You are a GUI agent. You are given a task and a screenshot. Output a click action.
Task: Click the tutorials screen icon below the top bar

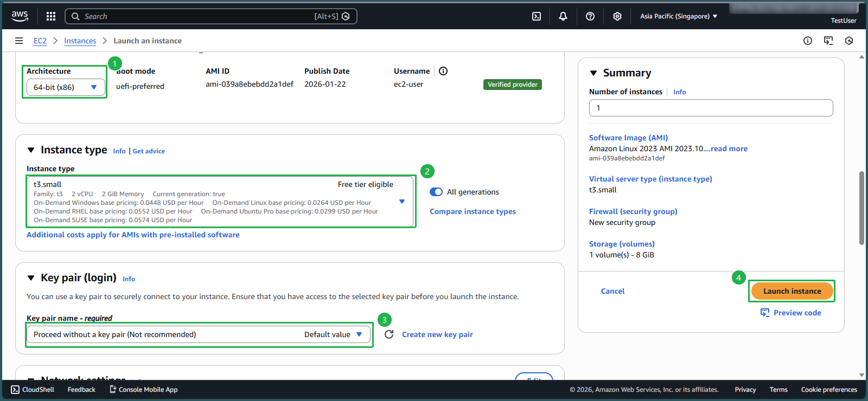(x=828, y=41)
